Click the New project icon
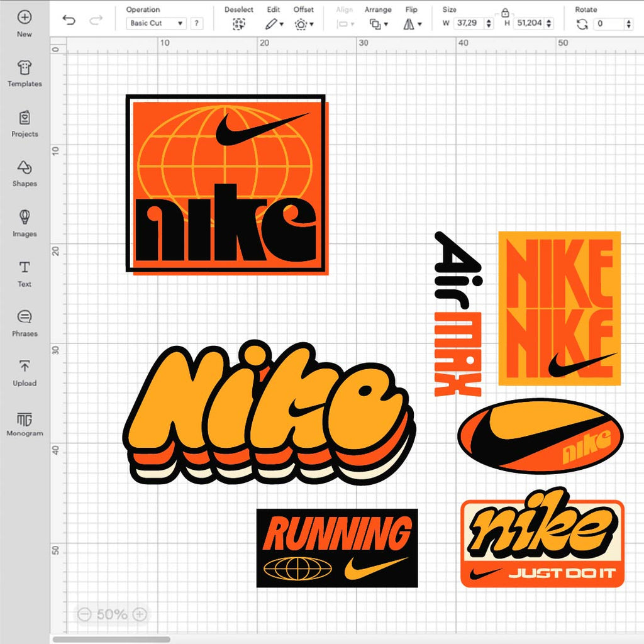This screenshot has width=644, height=644. tap(25, 18)
